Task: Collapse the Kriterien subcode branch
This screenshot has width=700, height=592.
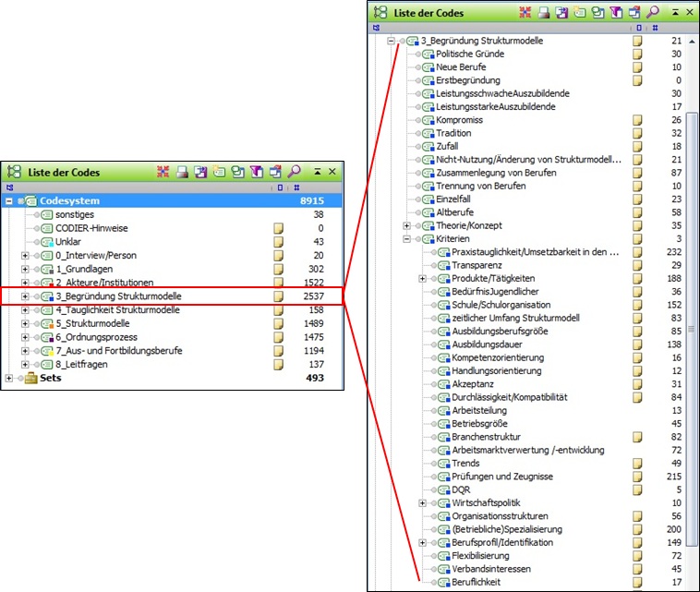Action: point(407,238)
